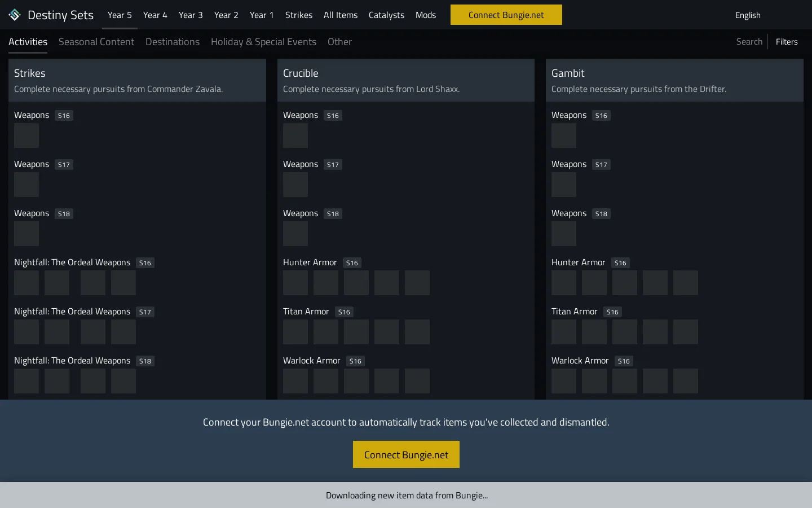Screen dimensions: 812x508
Task: Open the Mods page
Action: pos(426,15)
